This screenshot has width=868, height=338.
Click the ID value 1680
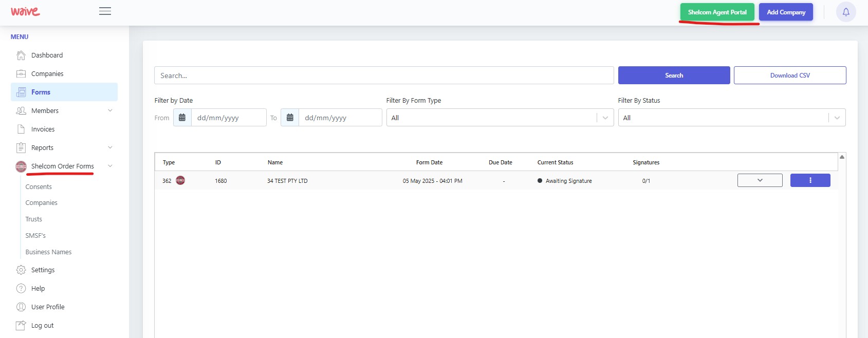(220, 181)
